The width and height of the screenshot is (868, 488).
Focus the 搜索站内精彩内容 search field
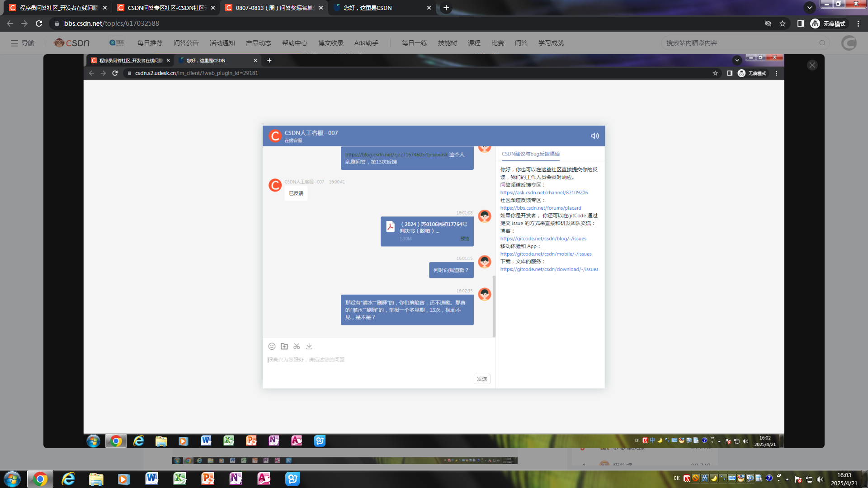[x=741, y=43]
